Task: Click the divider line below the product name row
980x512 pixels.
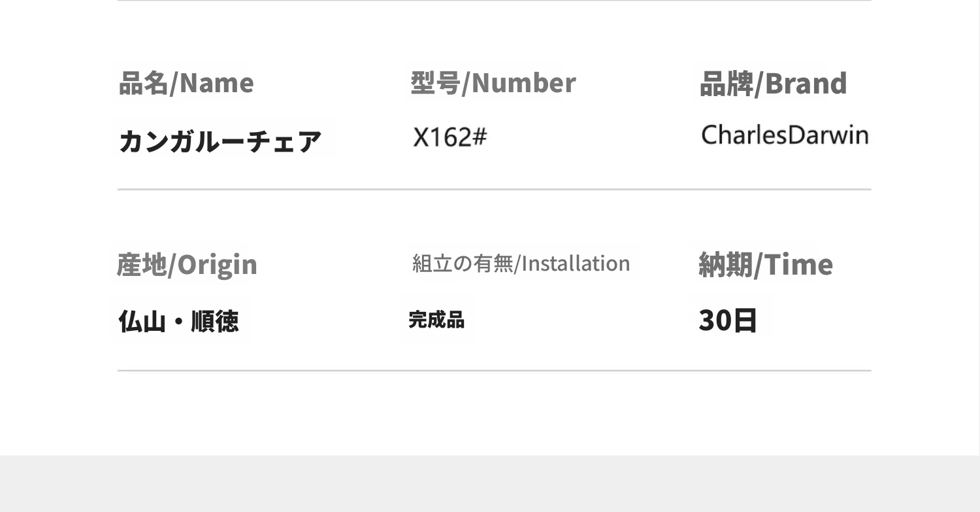Action: pyautogui.click(x=494, y=190)
